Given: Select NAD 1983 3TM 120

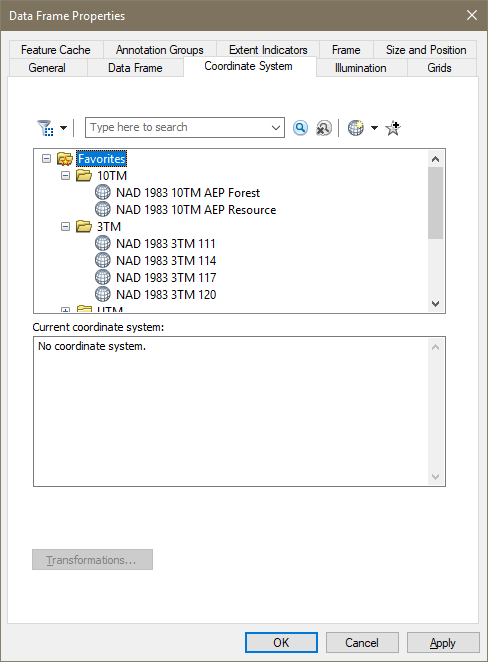Looking at the screenshot, I should coord(166,295).
